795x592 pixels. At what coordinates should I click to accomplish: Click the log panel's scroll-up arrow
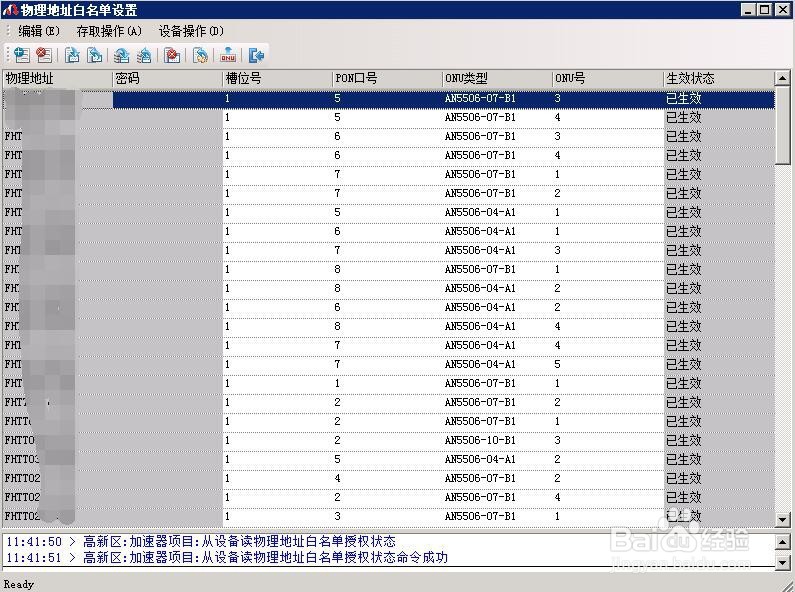(782, 541)
